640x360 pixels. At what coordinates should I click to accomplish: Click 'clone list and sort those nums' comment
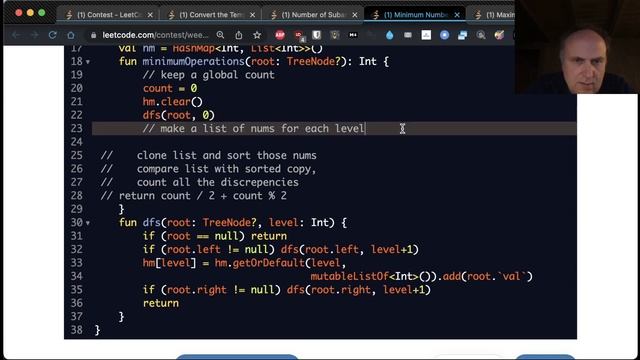[227, 156]
